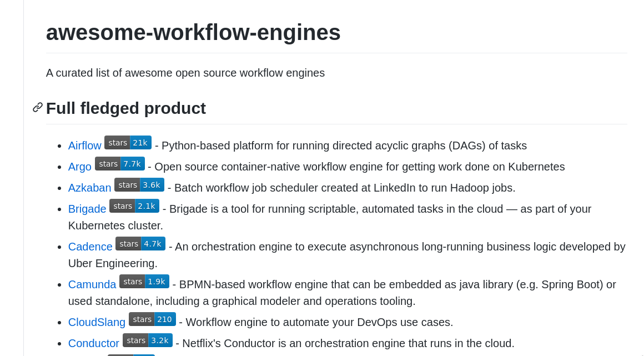The image size is (644, 356).
Task: Click the BPMN-based workflow engine description text
Action: [x=342, y=293]
